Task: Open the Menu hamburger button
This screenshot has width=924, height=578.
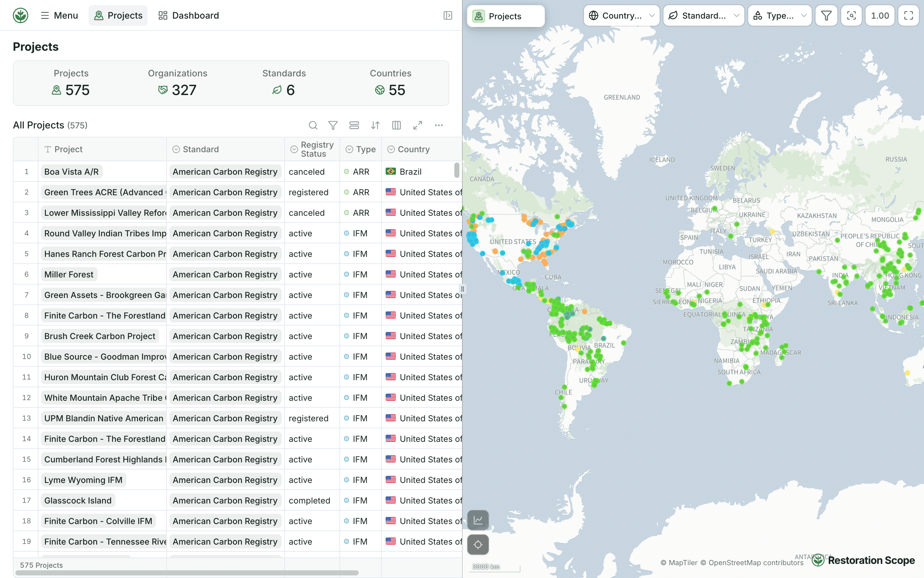Action: click(x=59, y=15)
